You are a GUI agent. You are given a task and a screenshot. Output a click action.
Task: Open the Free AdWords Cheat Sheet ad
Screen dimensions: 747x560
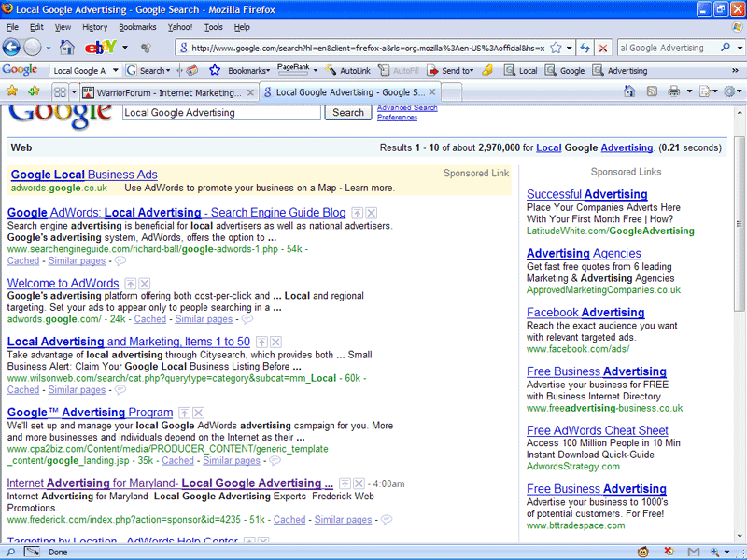tap(598, 430)
